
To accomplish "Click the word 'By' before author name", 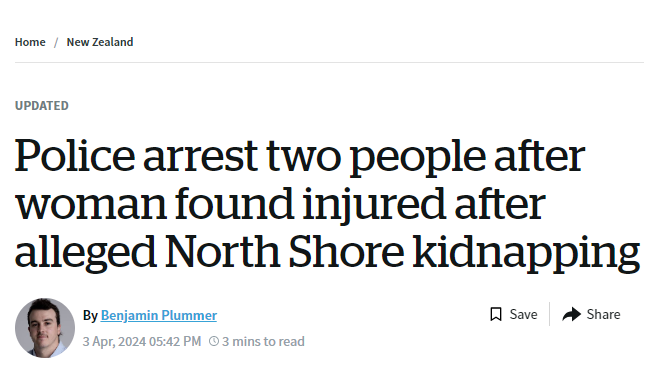I will coord(90,315).
